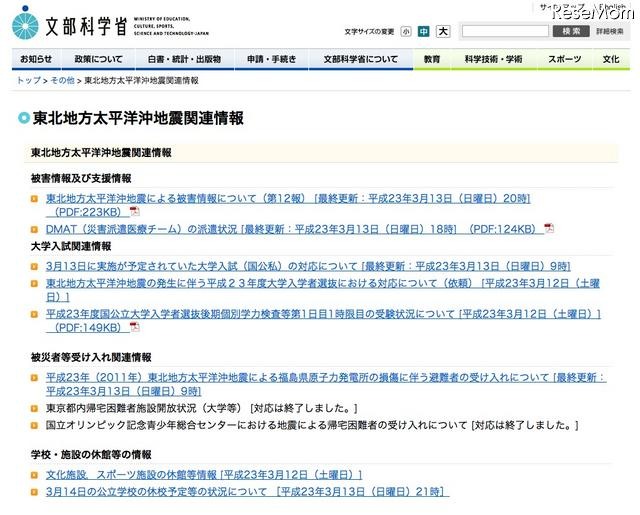The image size is (640, 515).
Task: Click PDF icon beside DMAT link (PDF:124KB)
Action: 548,229
